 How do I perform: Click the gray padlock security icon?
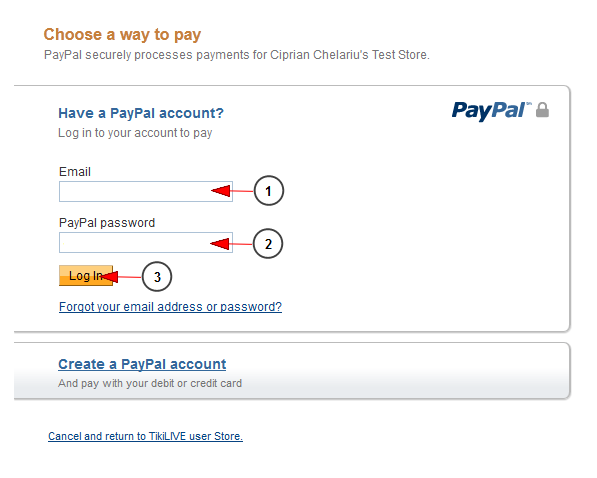[x=542, y=110]
